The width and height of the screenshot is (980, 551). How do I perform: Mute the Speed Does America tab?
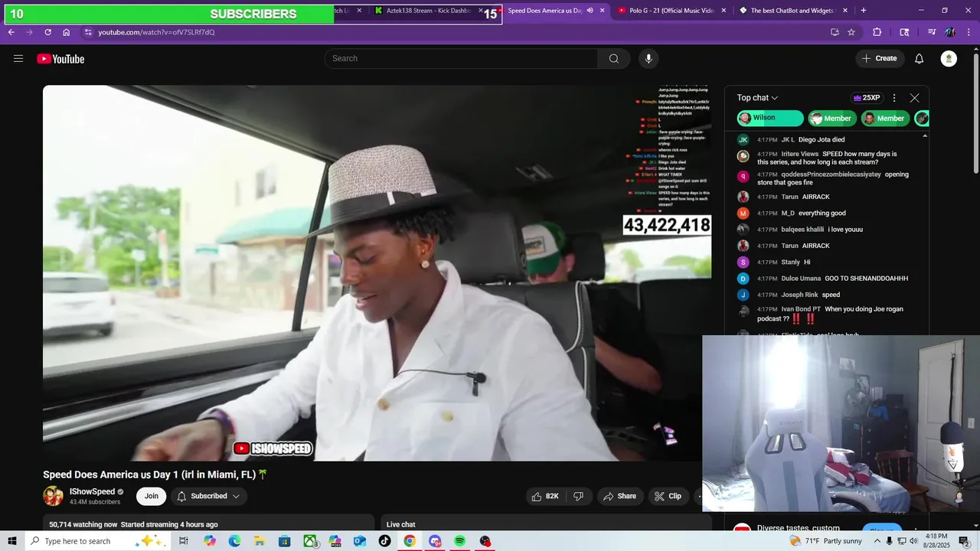coord(590,11)
